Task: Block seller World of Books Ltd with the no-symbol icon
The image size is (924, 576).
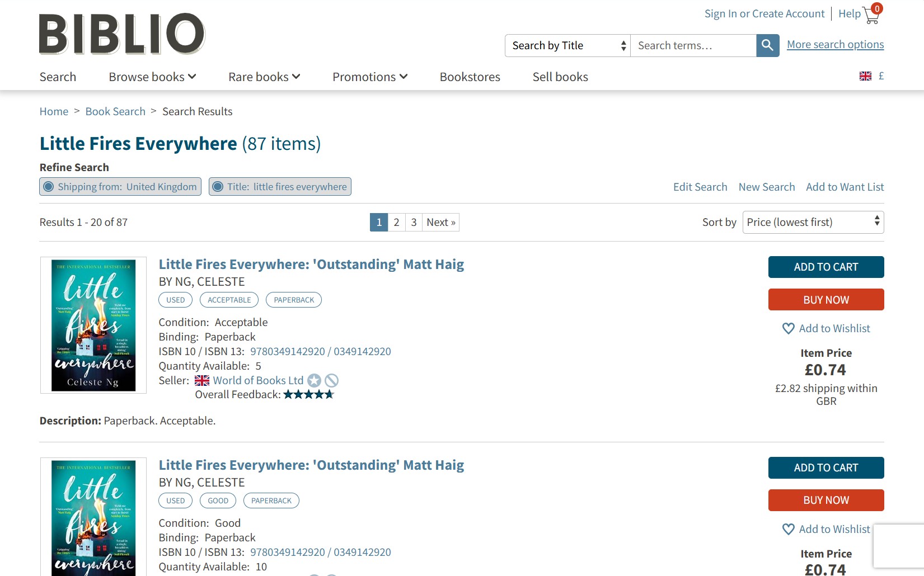Action: point(331,380)
